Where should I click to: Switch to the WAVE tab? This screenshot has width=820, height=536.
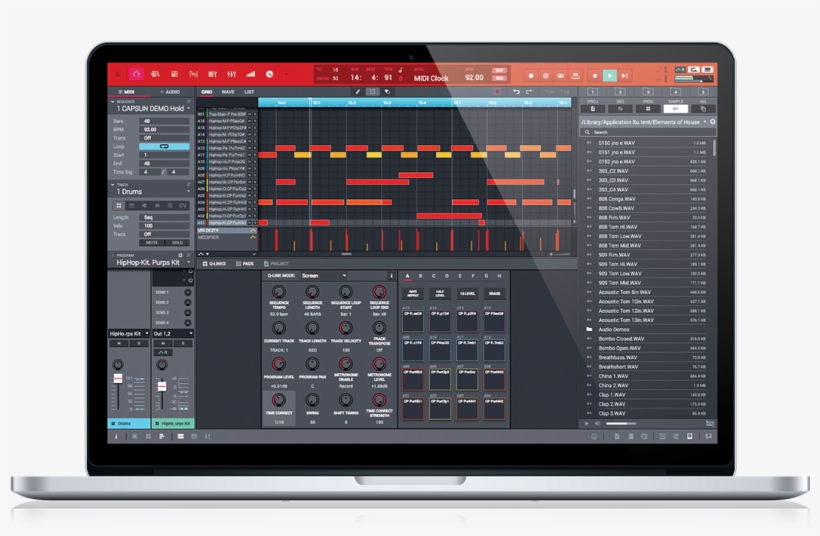point(228,92)
